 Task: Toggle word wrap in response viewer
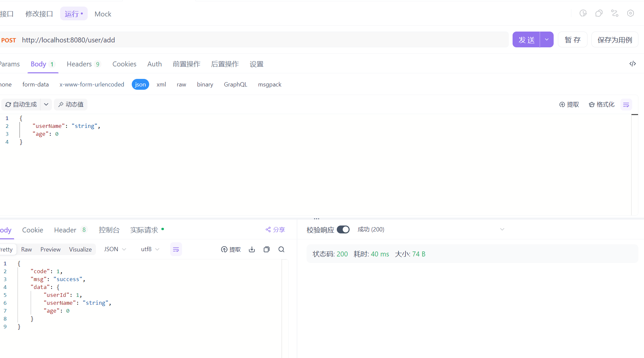point(176,250)
